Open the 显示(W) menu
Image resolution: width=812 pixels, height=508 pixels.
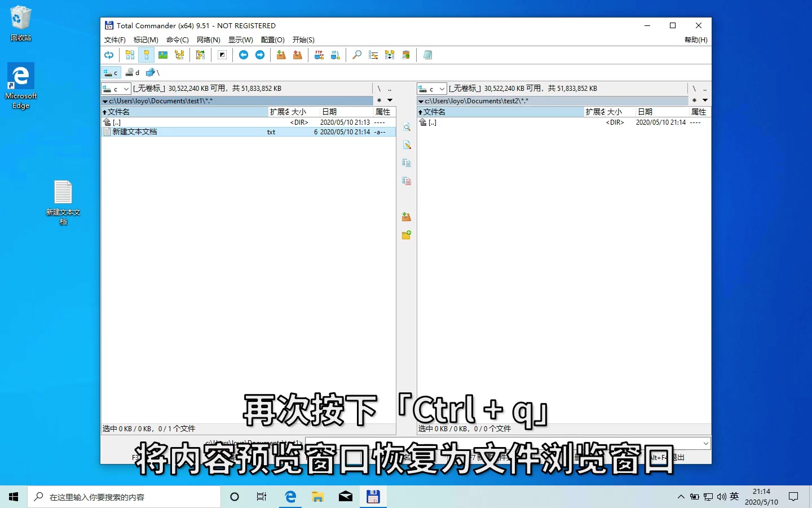pyautogui.click(x=240, y=40)
